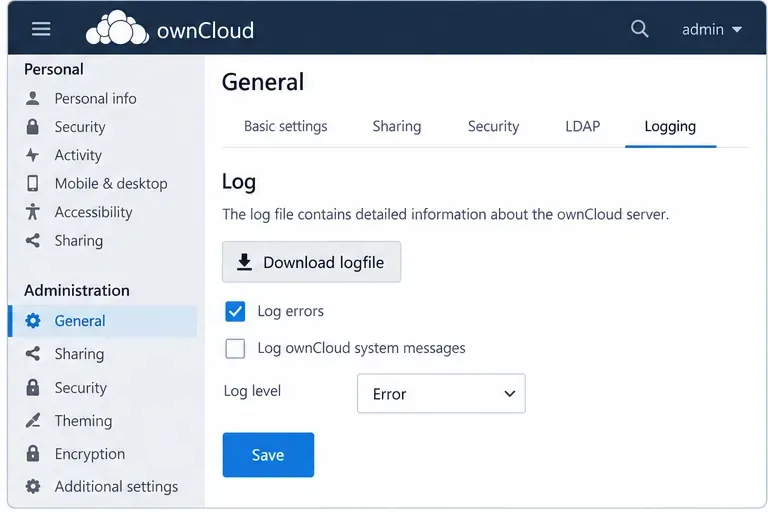The height and width of the screenshot is (512, 768).
Task: Click the lock icon beside Personal Security
Action: click(33, 127)
